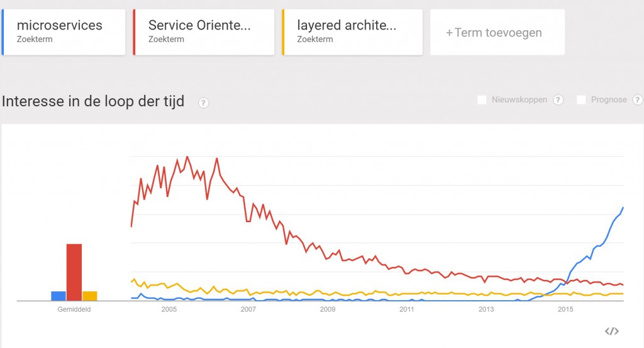Click the 2015 label on time axis
The height and width of the screenshot is (348, 644).
click(x=565, y=310)
